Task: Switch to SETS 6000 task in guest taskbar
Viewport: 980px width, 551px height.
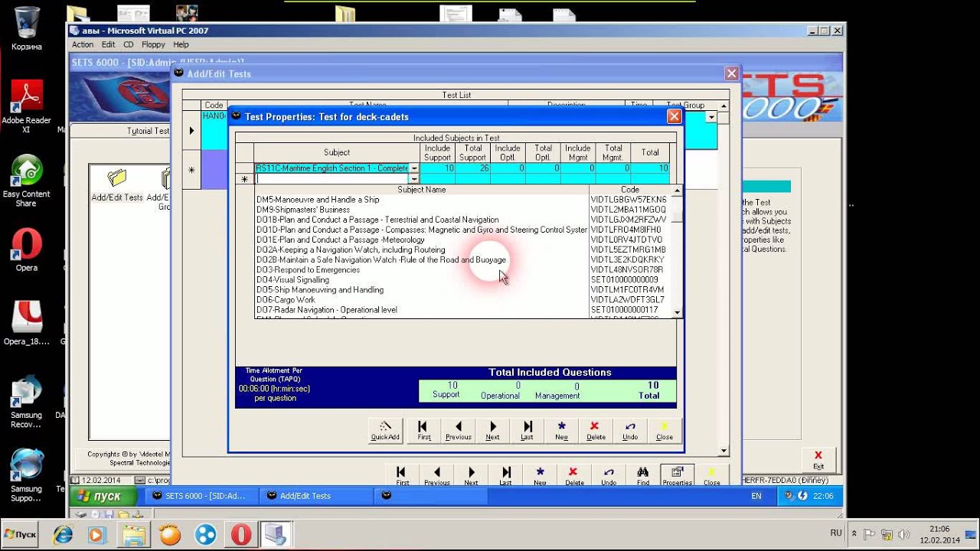Action: 201,496
